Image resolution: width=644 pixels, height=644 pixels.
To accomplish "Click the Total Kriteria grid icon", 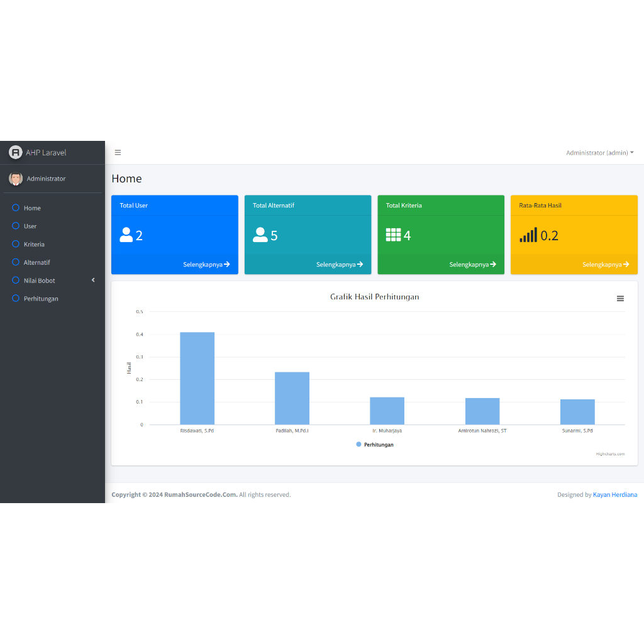I will point(393,235).
